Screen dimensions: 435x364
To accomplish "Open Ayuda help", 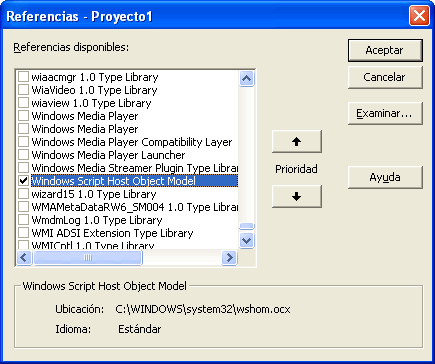I will point(385,177).
